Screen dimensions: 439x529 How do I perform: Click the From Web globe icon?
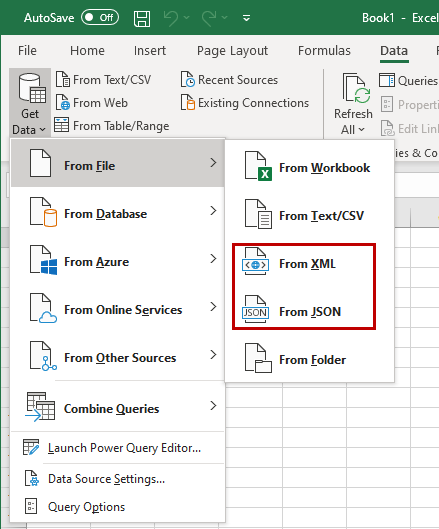point(63,102)
